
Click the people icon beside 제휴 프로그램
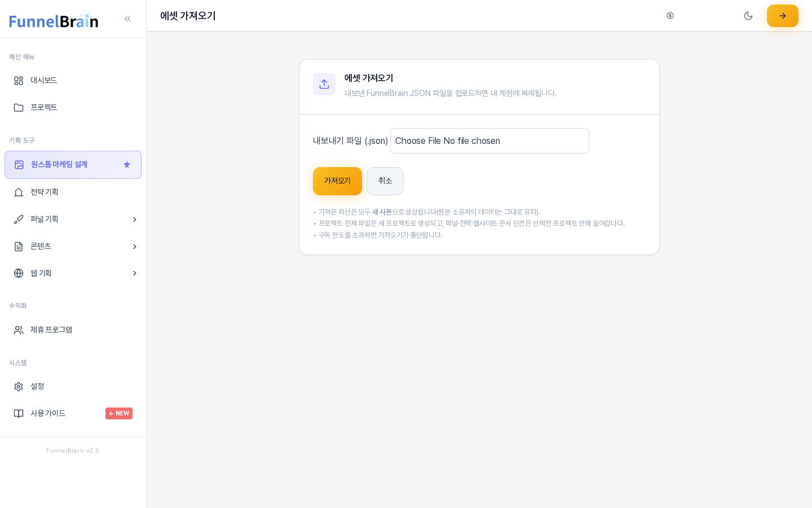[19, 330]
